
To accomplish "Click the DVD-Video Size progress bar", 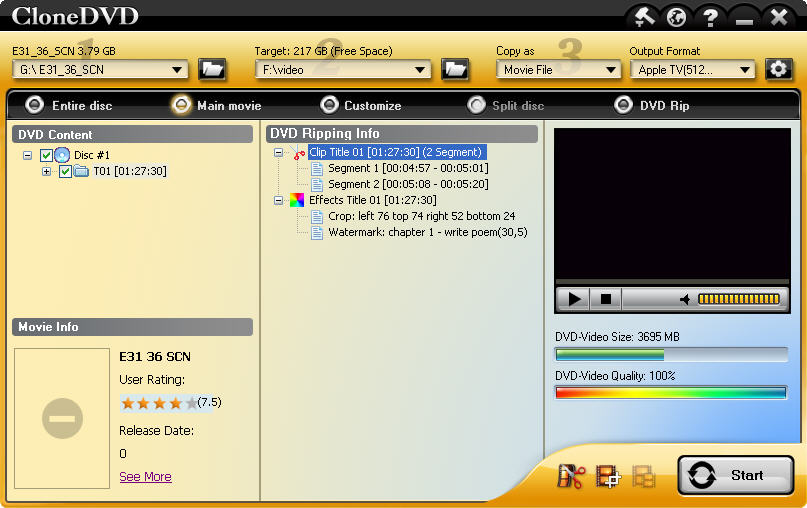I will [x=671, y=355].
